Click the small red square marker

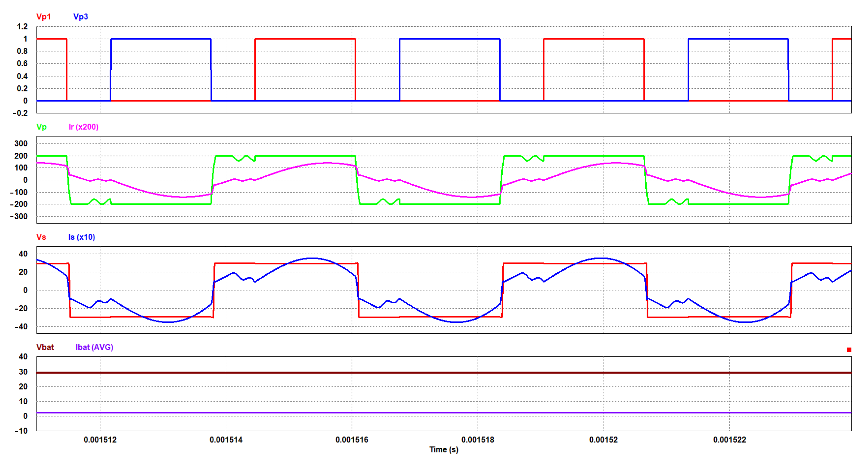pos(849,350)
